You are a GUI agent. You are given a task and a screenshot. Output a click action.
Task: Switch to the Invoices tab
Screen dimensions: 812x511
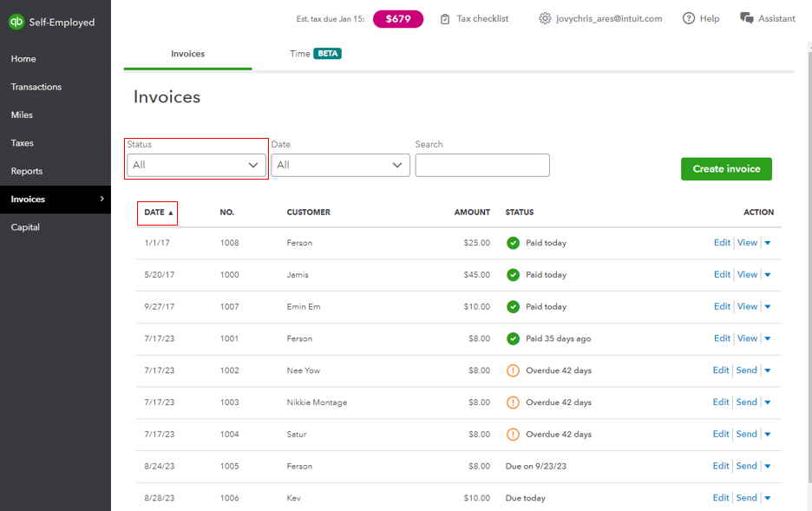(187, 54)
